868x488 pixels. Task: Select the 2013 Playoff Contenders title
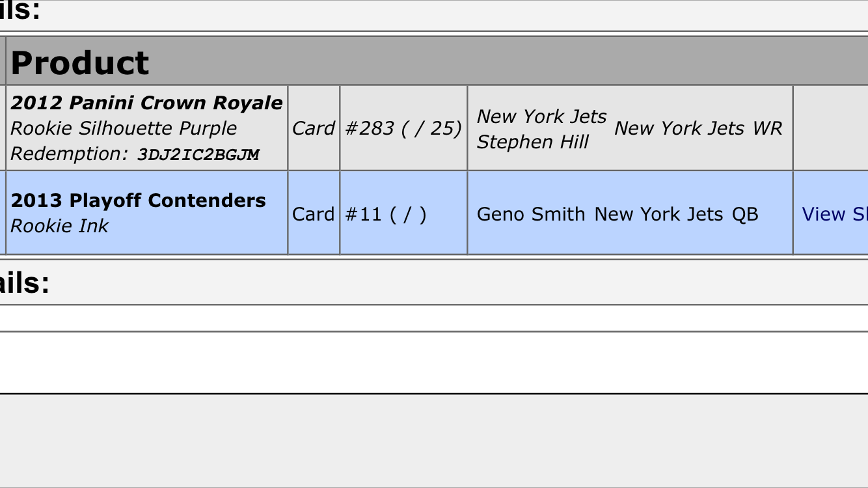pos(138,200)
